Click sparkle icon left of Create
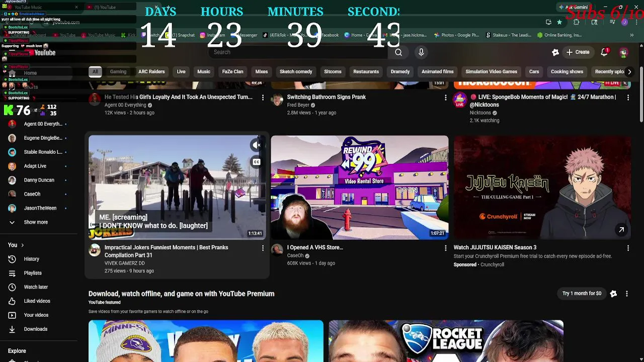This screenshot has width=644, height=362. pyautogui.click(x=555, y=52)
